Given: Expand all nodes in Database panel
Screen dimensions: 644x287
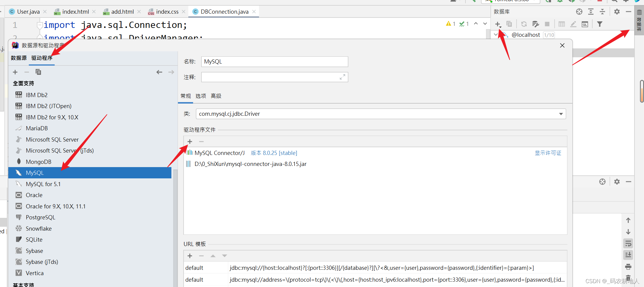Looking at the screenshot, I should point(591,12).
